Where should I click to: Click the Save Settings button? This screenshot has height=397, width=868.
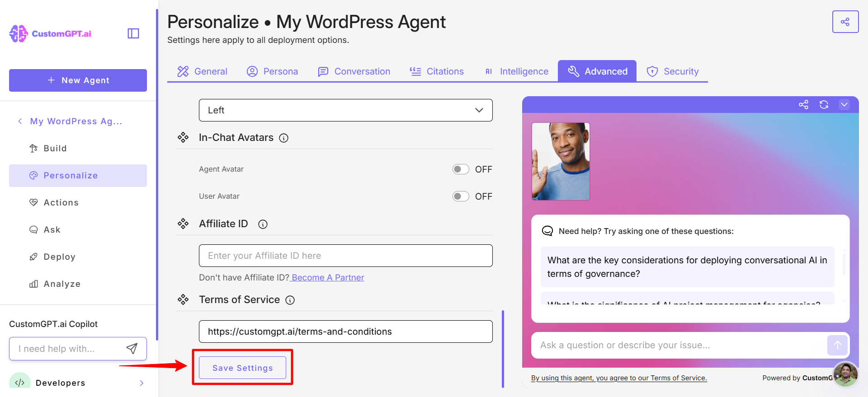click(243, 368)
